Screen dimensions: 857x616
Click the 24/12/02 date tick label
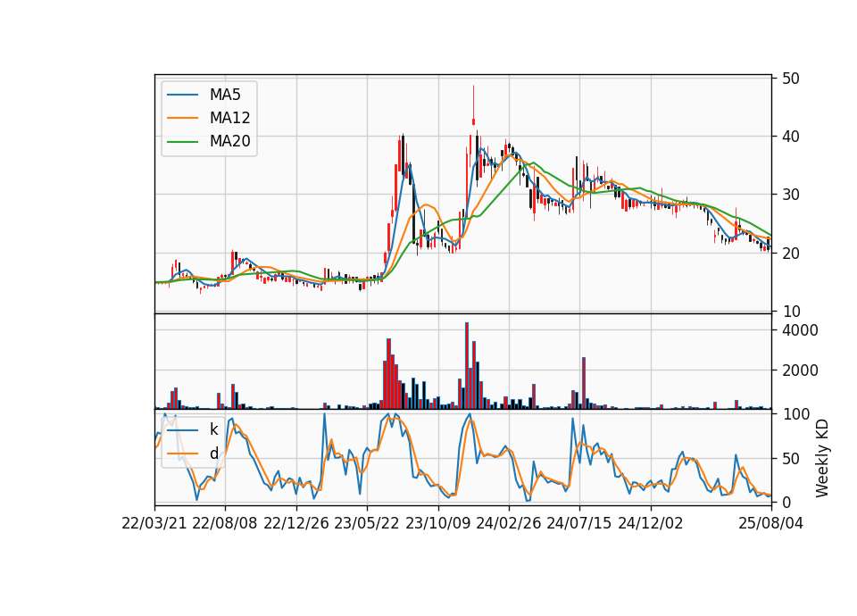(651, 523)
